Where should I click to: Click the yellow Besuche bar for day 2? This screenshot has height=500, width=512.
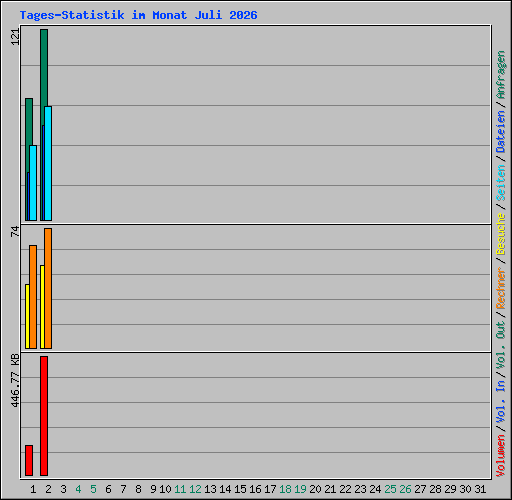(x=42, y=307)
